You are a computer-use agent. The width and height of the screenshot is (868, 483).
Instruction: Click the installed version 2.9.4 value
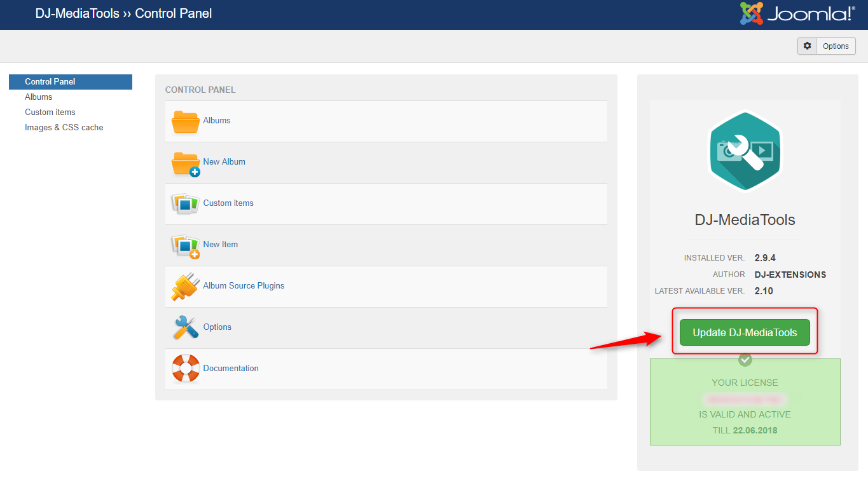(x=765, y=258)
